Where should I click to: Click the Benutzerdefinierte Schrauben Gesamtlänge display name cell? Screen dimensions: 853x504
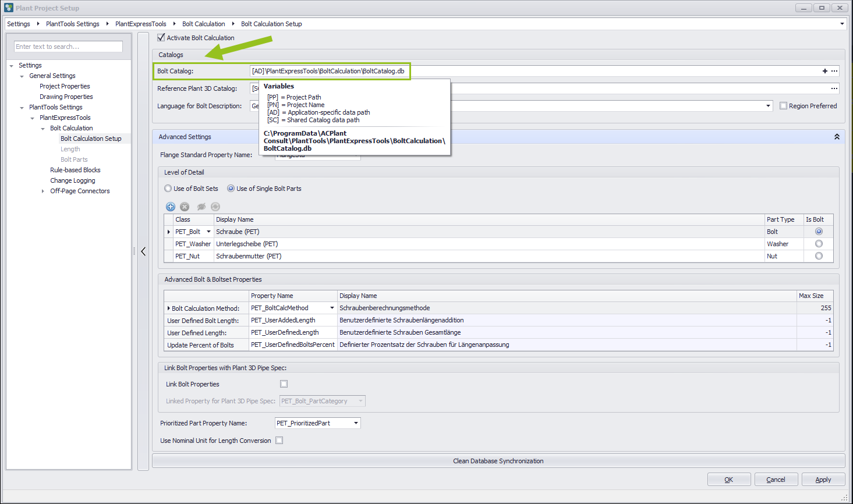click(567, 332)
